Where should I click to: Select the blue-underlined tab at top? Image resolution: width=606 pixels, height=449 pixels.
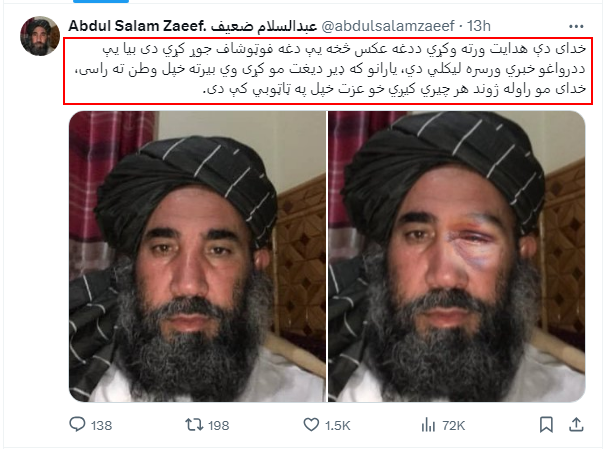101,1
